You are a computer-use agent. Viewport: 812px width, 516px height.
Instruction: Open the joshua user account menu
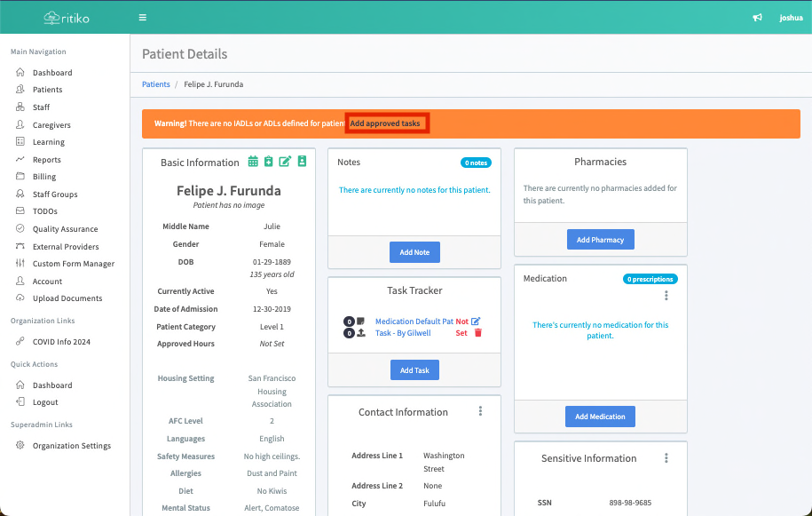click(791, 18)
